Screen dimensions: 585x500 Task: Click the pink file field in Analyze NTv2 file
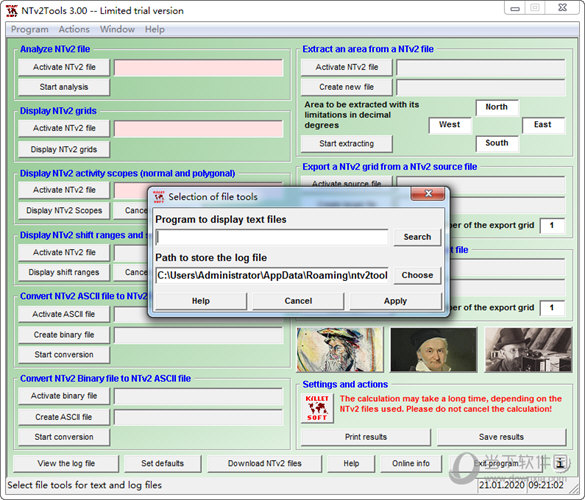[x=198, y=68]
